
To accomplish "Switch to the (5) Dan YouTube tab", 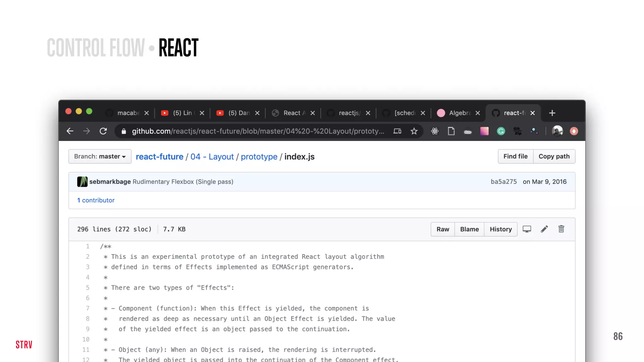I will point(238,113).
